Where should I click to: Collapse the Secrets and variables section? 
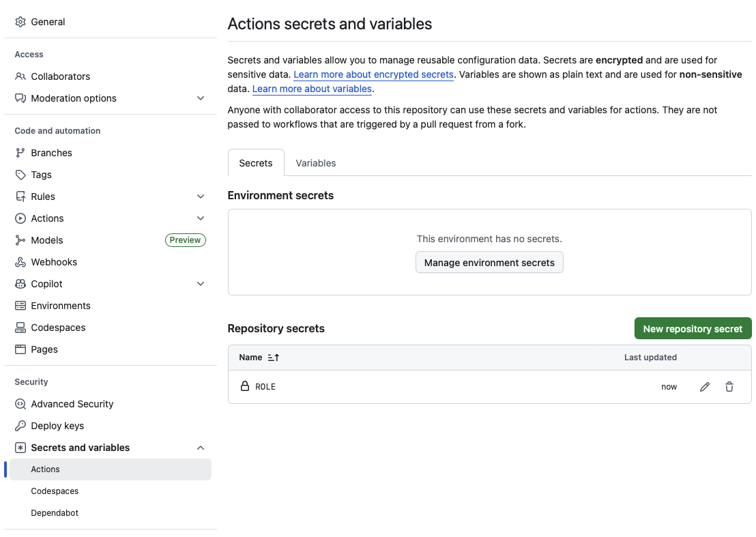(x=201, y=448)
